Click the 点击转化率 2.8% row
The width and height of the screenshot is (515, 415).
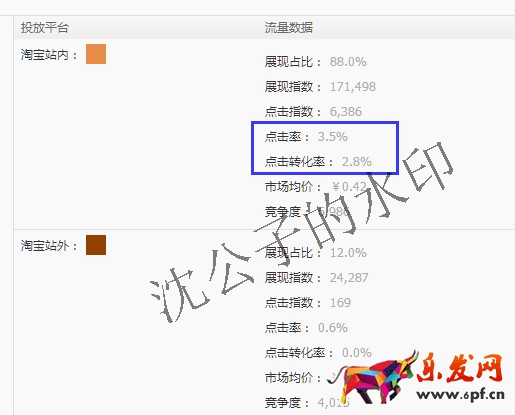point(318,162)
